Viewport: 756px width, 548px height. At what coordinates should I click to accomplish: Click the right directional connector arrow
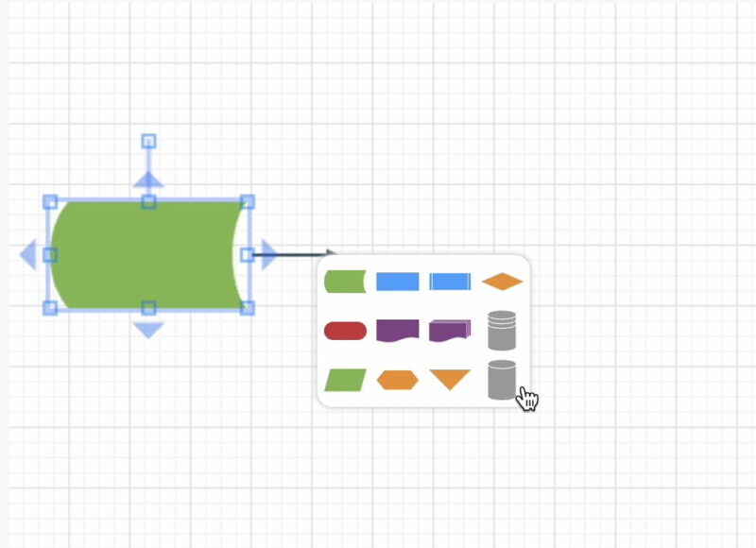point(269,253)
